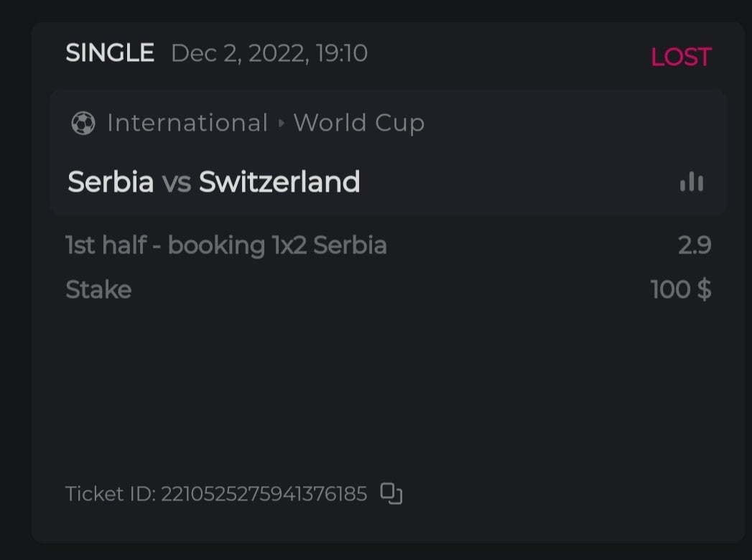Click the 'Ticket ID:' label

pyautogui.click(x=111, y=494)
